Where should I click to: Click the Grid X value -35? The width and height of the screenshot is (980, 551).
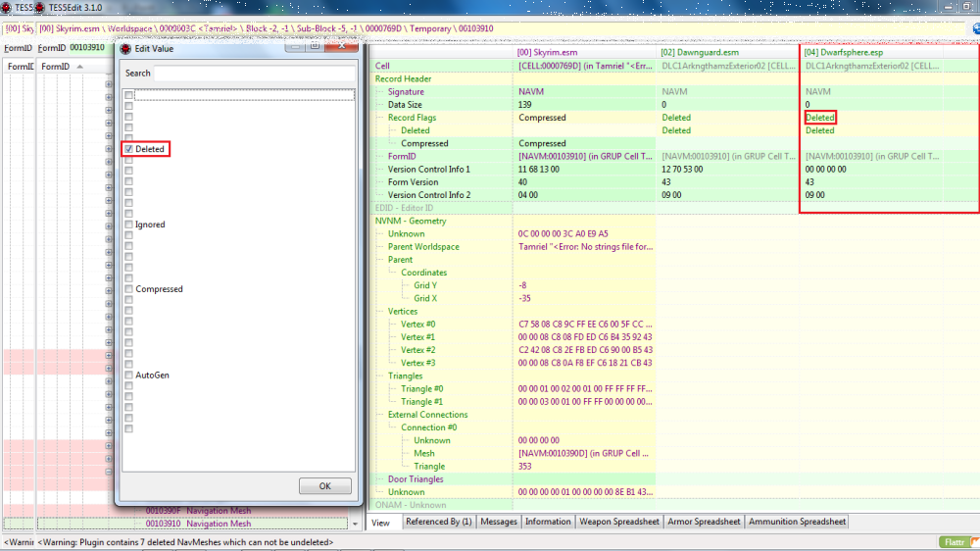pyautogui.click(x=524, y=298)
